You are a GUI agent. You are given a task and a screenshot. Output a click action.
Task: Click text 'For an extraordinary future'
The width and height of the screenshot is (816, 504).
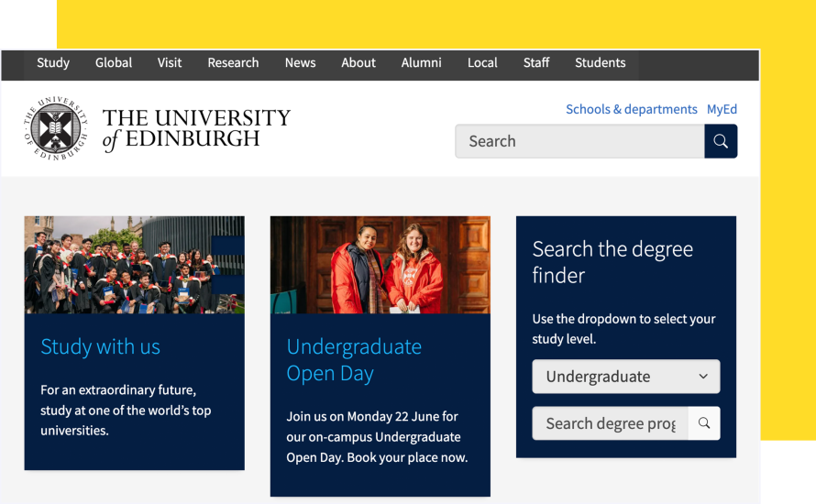point(118,390)
